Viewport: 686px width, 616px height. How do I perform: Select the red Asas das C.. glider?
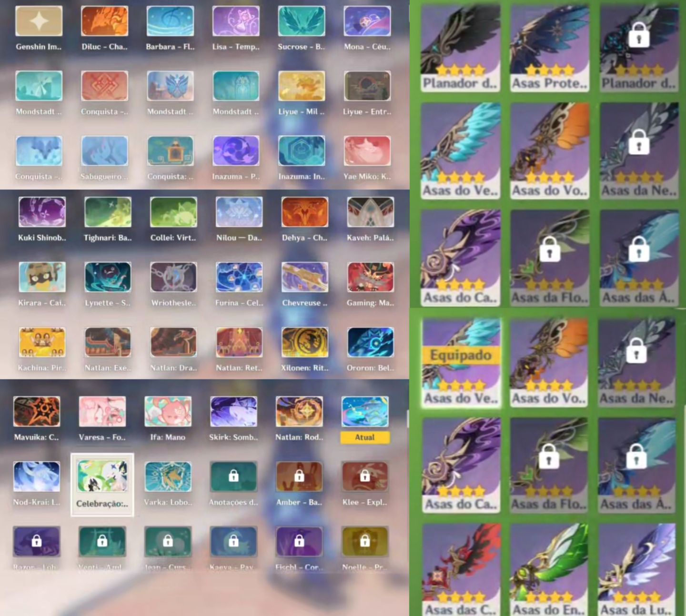coord(461,570)
